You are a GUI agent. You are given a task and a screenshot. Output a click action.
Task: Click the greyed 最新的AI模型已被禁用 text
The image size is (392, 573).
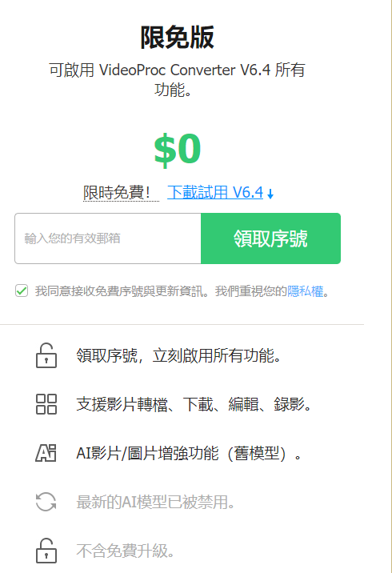155,502
